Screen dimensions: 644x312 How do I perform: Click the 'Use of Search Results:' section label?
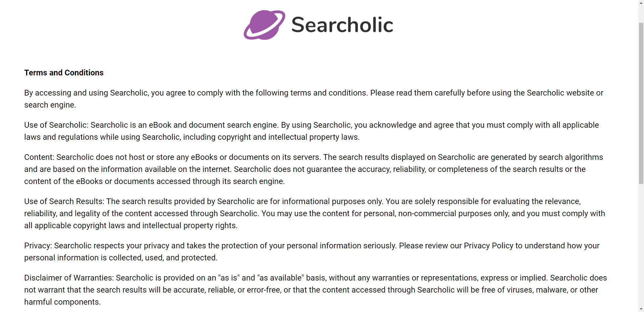[x=64, y=201]
